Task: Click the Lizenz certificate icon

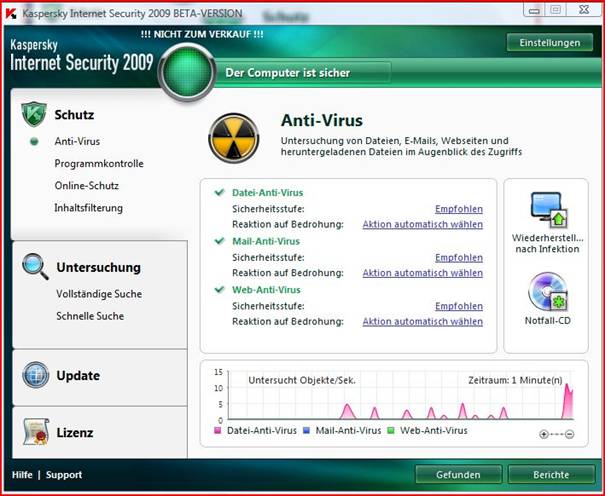Action: [36, 432]
